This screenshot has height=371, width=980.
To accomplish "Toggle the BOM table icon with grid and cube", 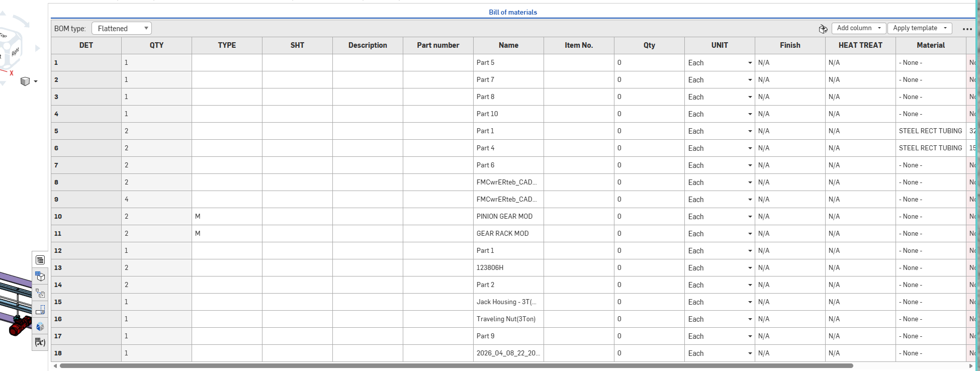I will tap(40, 276).
